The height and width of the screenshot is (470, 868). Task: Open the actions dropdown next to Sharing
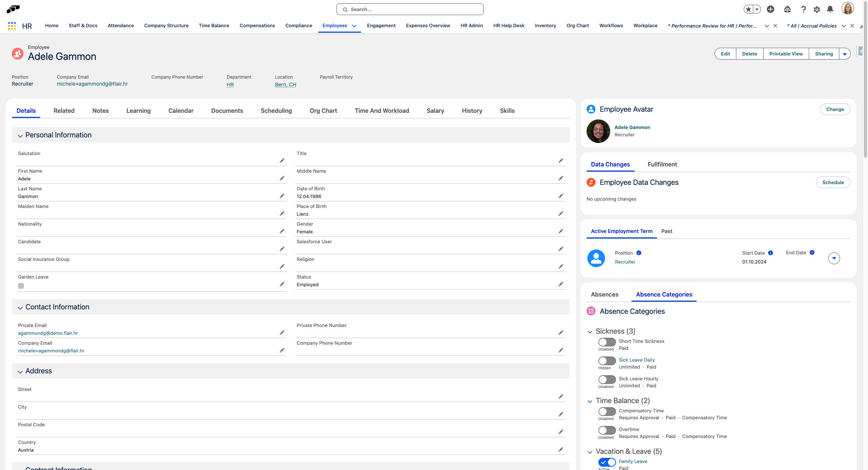844,54
